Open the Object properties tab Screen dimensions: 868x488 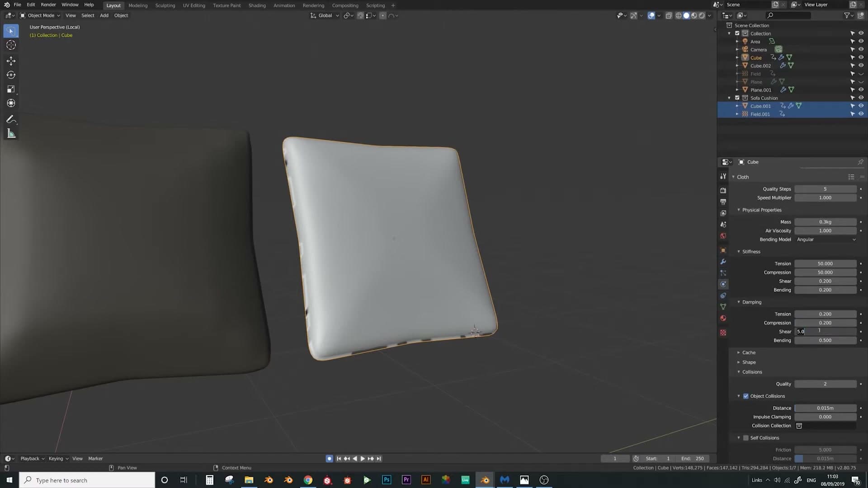click(x=723, y=250)
